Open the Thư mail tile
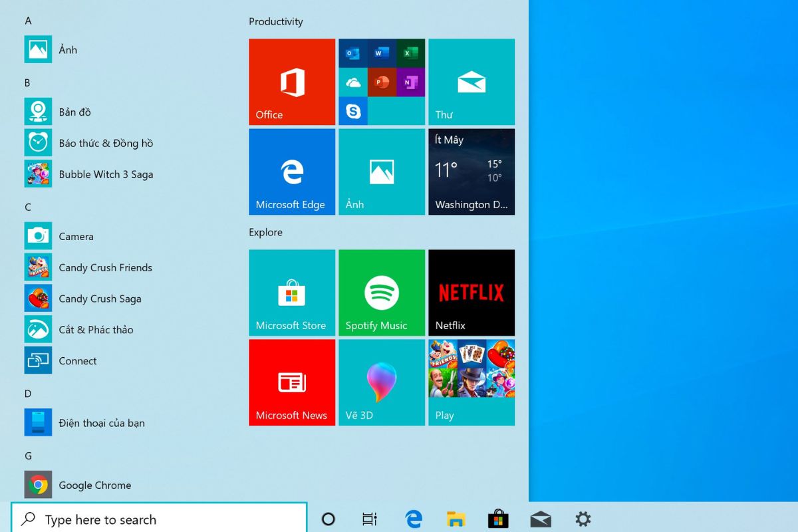Screen dimensions: 798x532 pos(471,82)
